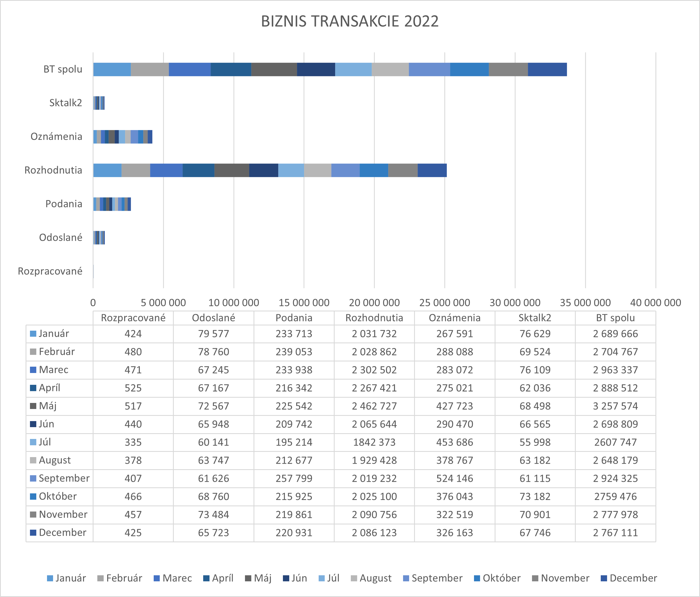Click the Máj color swatch in bottom legend
This screenshot has height=597, width=700.
tap(248, 578)
